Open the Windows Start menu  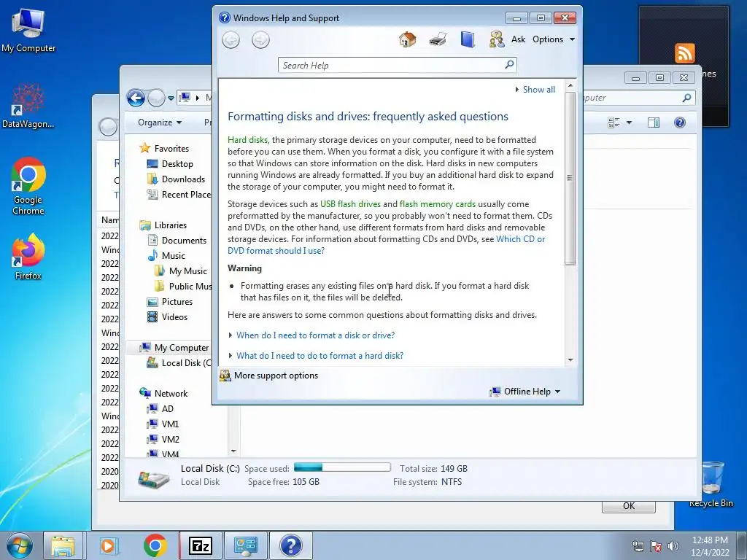click(20, 545)
